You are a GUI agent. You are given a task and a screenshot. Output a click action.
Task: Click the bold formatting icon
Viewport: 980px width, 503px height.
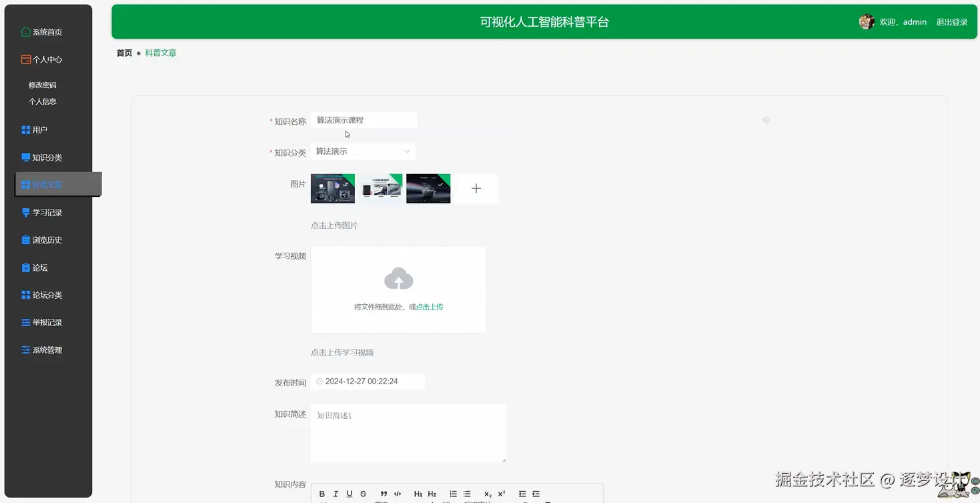322,494
